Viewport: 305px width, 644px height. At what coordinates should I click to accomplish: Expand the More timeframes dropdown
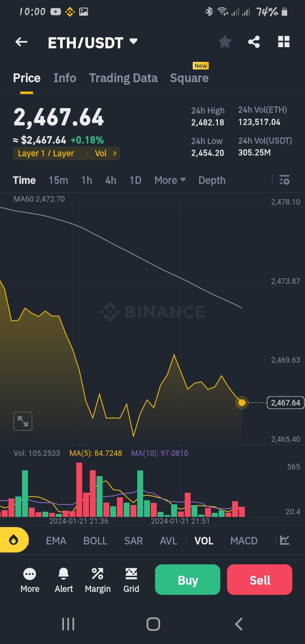pyautogui.click(x=169, y=180)
